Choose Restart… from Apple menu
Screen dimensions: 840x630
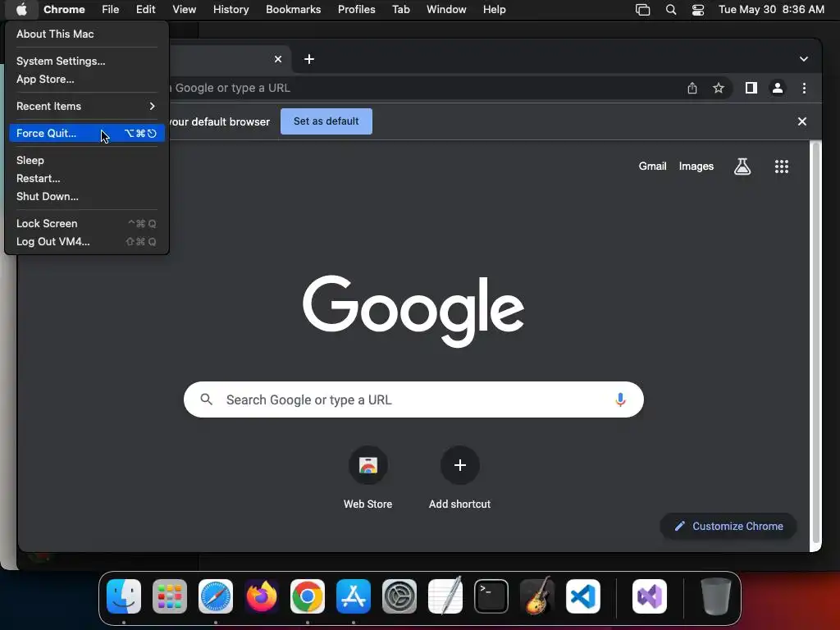coord(87,178)
